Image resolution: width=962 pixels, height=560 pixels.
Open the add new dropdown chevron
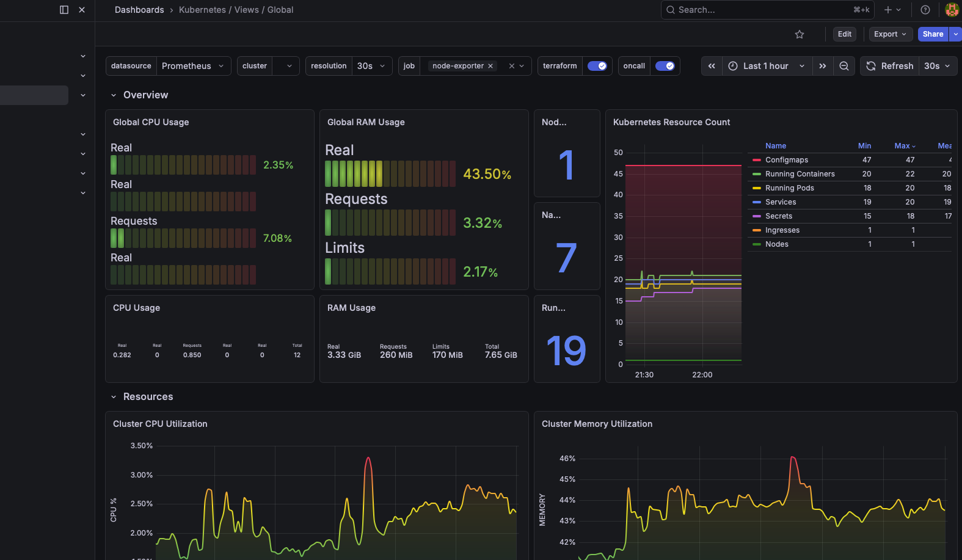click(x=898, y=10)
